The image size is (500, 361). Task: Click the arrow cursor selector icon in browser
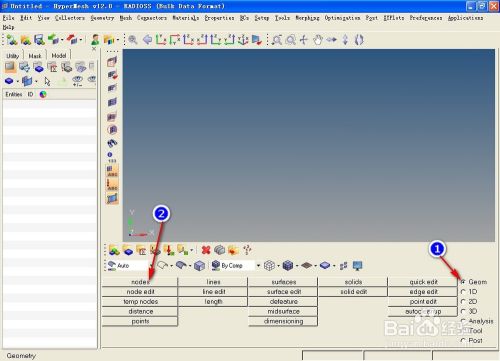tap(47, 81)
